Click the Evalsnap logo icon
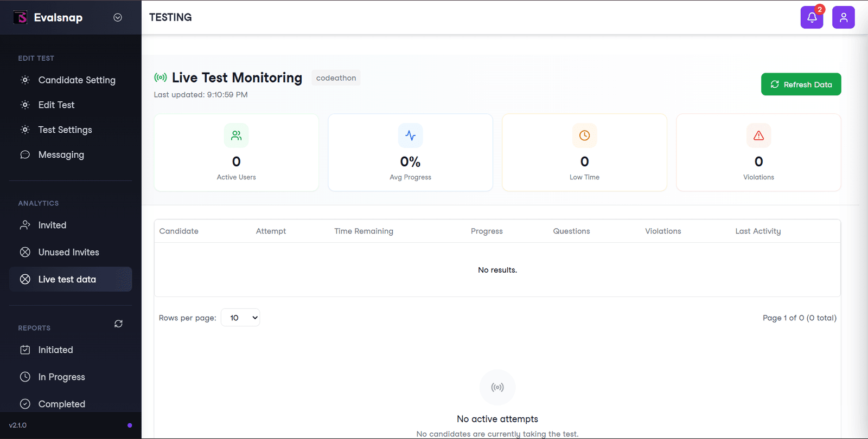Viewport: 868px width, 439px height. point(20,17)
